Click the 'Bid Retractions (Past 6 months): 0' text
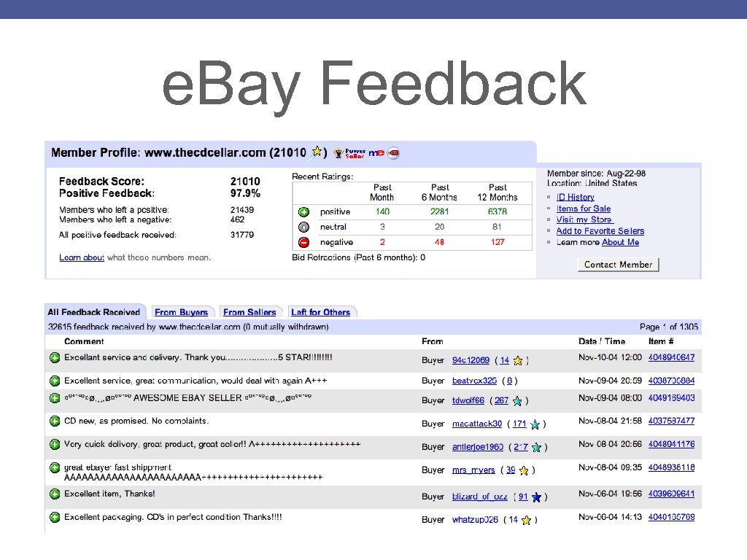Viewport: 747px width, 560px height. coord(359,257)
